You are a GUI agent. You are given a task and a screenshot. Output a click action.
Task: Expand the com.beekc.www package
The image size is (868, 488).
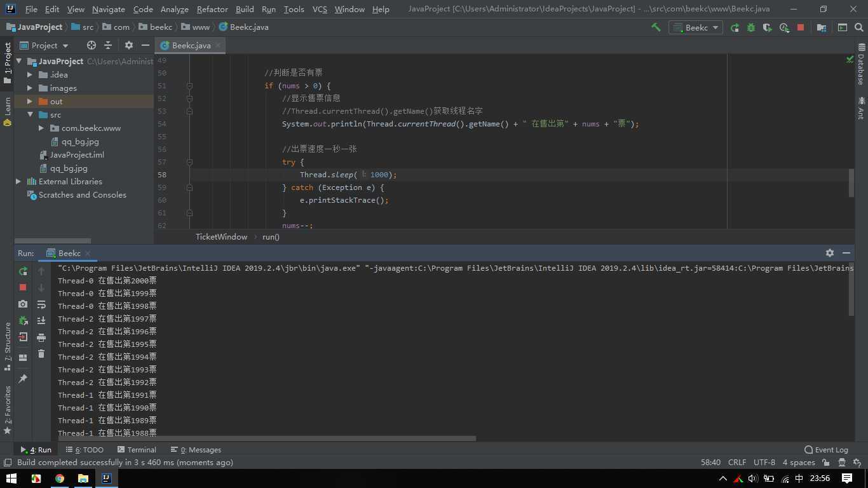(41, 128)
